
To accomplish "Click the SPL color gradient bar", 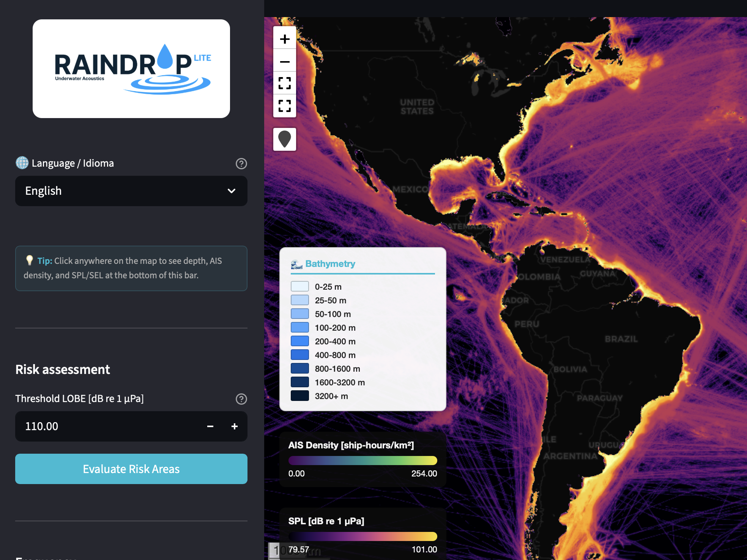I will click(362, 536).
